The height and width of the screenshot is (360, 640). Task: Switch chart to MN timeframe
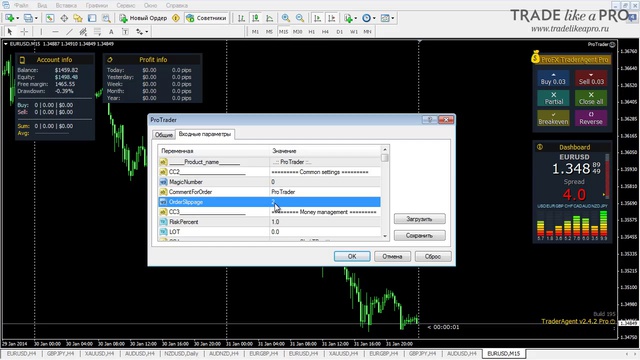367,31
